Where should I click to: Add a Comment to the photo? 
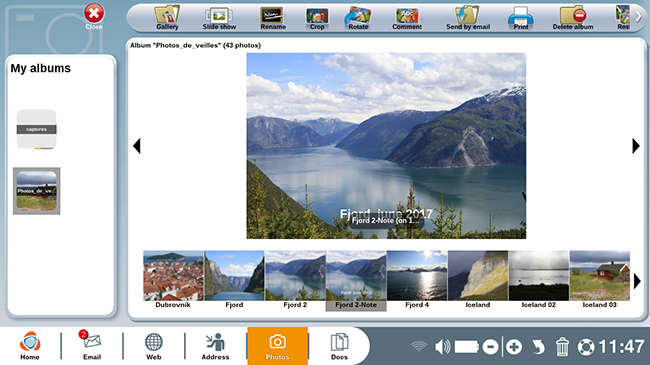[407, 18]
